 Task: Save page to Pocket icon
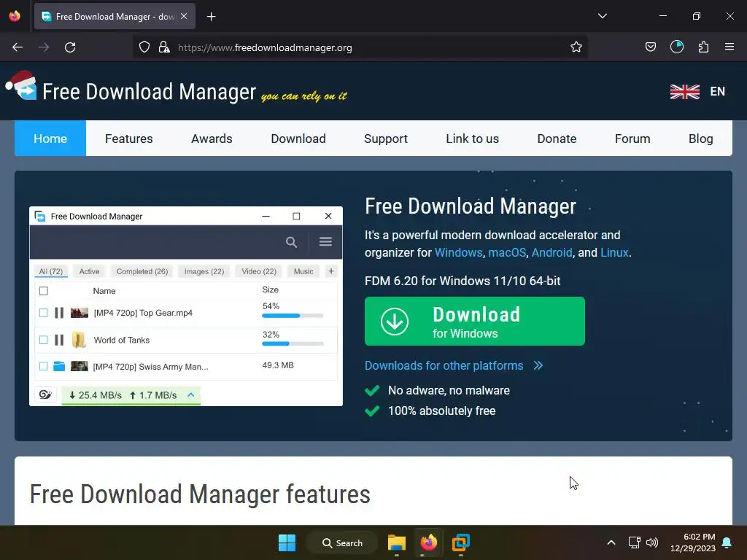point(650,47)
